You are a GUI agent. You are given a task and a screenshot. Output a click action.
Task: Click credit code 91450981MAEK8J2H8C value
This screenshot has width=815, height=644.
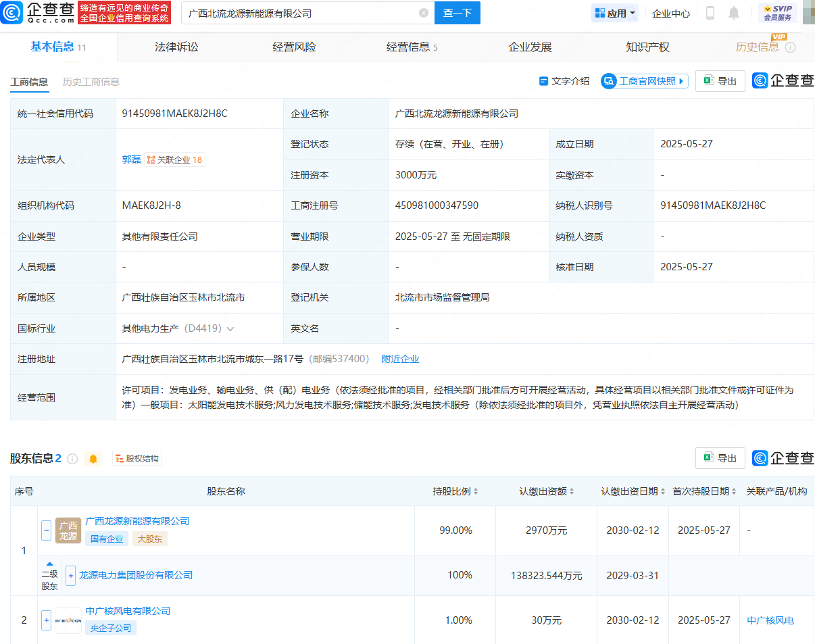coord(174,114)
